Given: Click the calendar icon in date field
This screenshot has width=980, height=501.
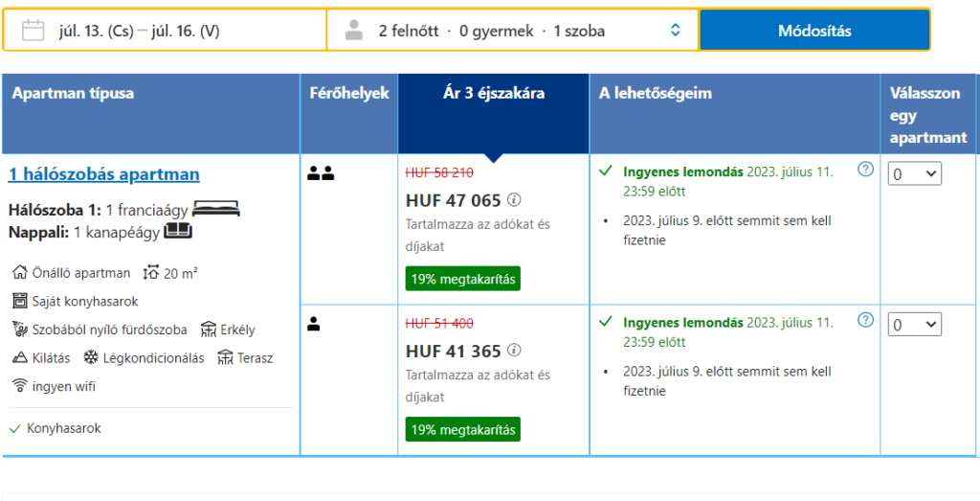Looking at the screenshot, I should 33,30.
